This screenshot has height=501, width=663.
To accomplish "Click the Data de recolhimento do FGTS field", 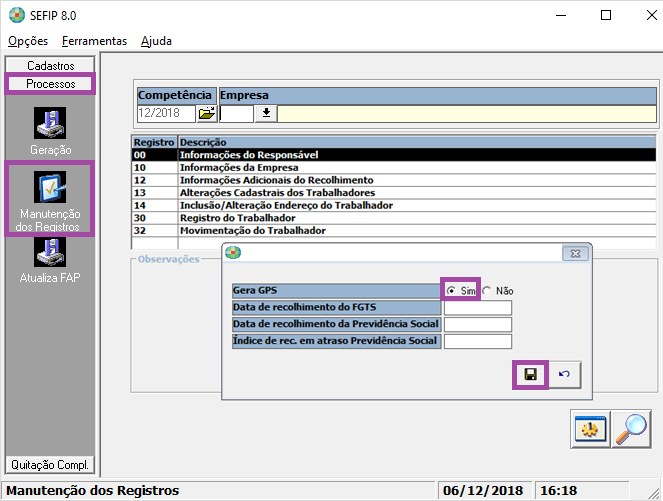I will (478, 307).
